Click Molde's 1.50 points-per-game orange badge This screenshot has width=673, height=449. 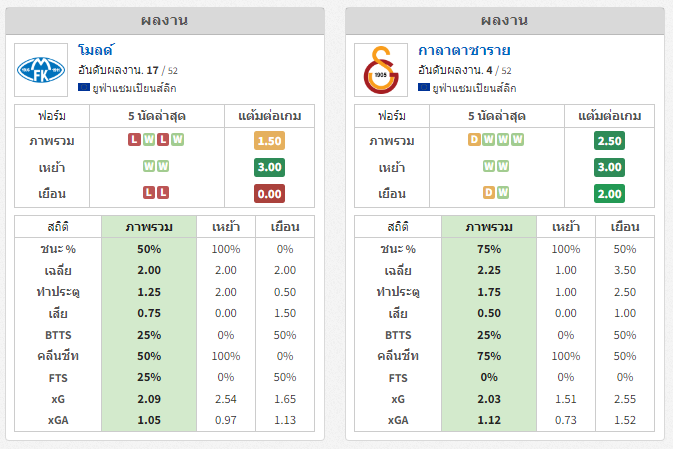[270, 141]
